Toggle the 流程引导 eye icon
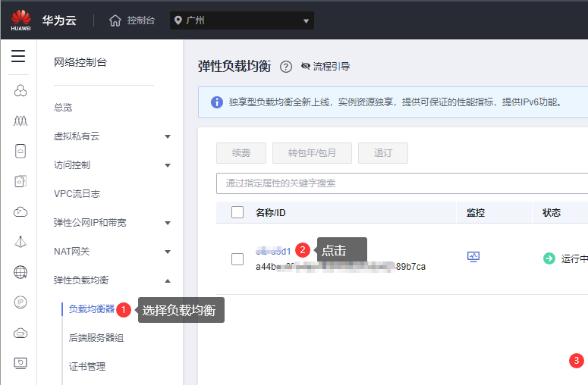This screenshot has height=385, width=588. point(306,67)
